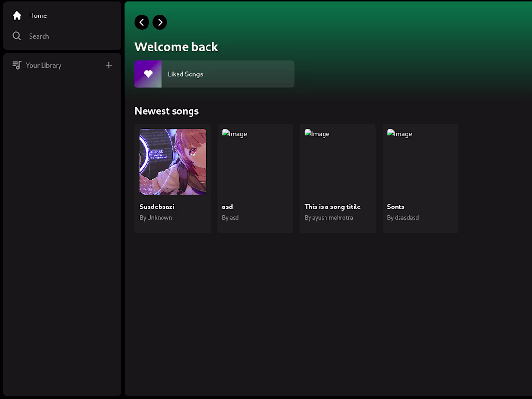Click the Newest songs section title
Image resolution: width=532 pixels, height=399 pixels.
coord(166,111)
